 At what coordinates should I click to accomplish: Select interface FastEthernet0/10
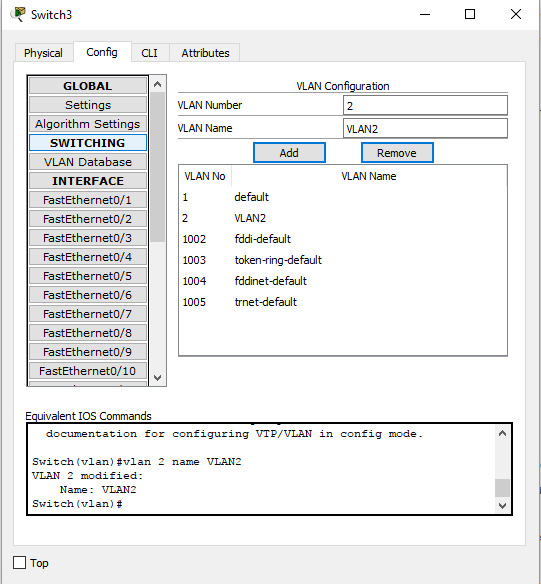pyautogui.click(x=88, y=371)
